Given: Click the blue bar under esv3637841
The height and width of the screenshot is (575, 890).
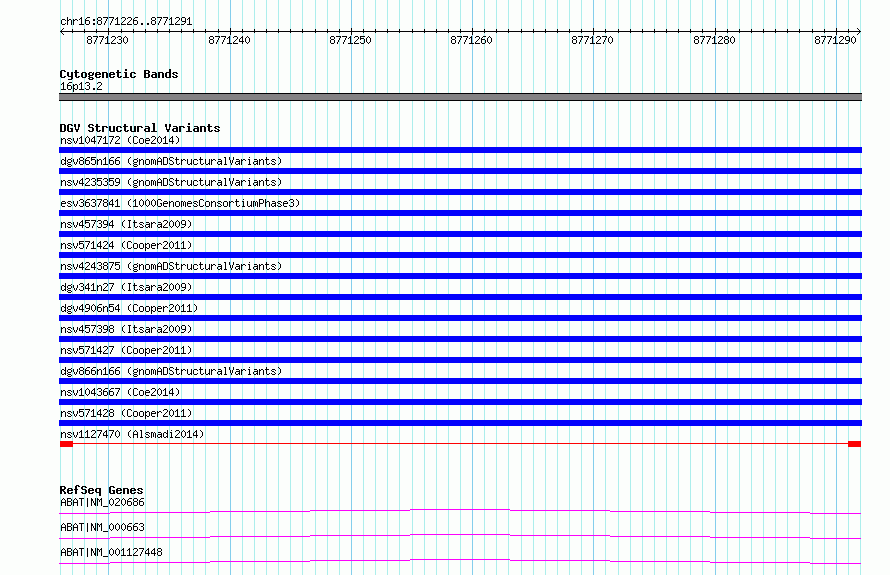Looking at the screenshot, I should coord(460,213).
